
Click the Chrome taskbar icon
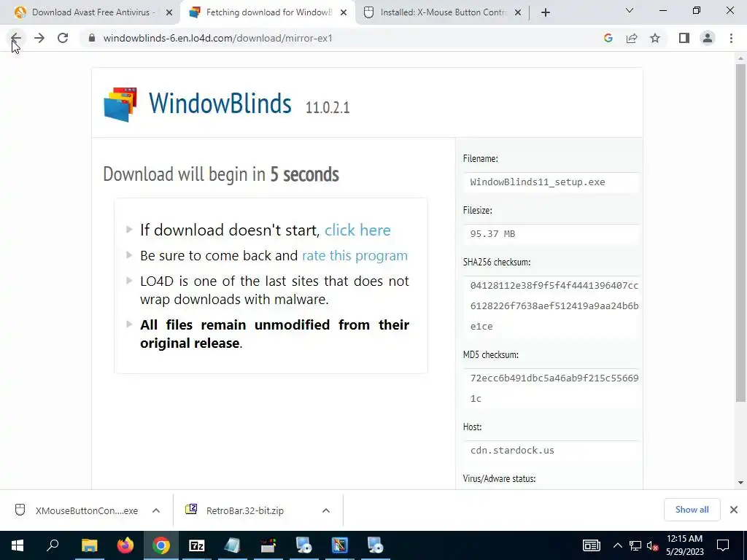(161, 545)
